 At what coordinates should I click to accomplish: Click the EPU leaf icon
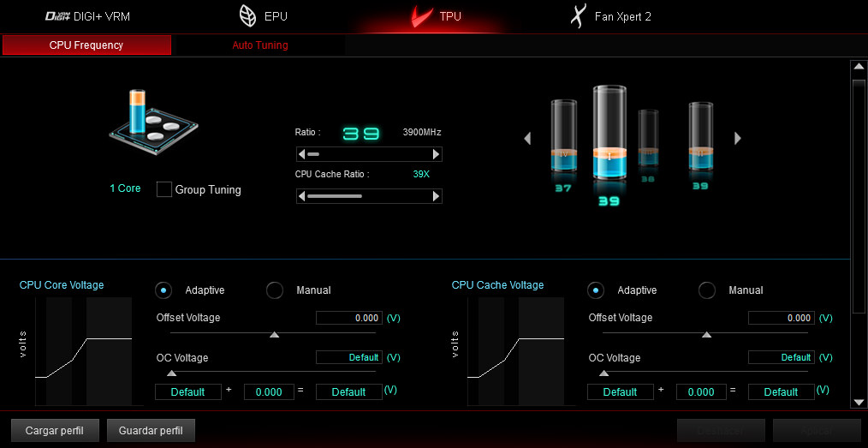pyautogui.click(x=247, y=16)
